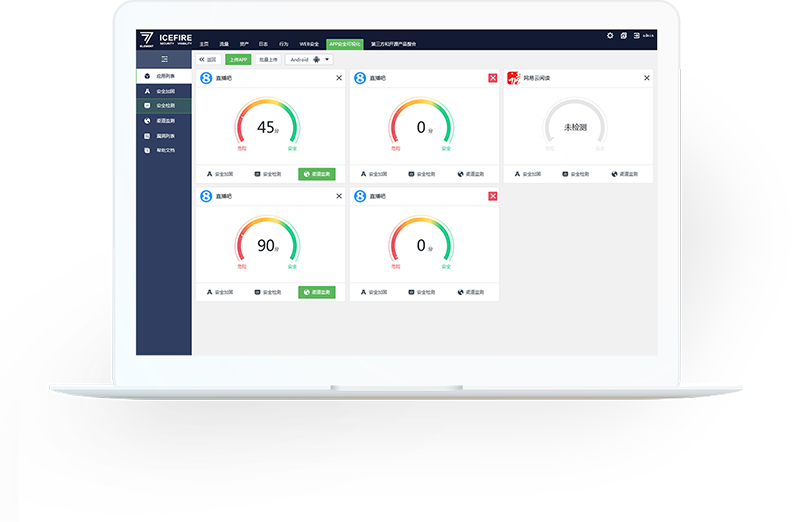Close the 网易云阅读 card

646,78
